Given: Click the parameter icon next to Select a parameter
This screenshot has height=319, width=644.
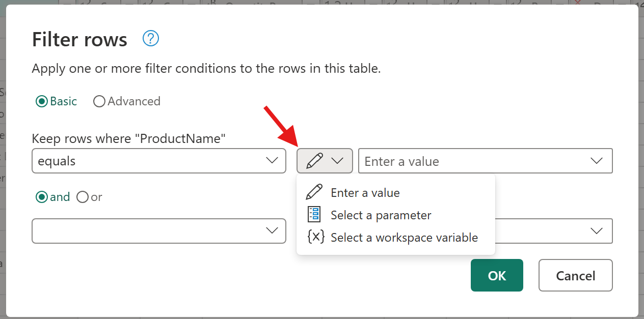Looking at the screenshot, I should [x=313, y=214].
